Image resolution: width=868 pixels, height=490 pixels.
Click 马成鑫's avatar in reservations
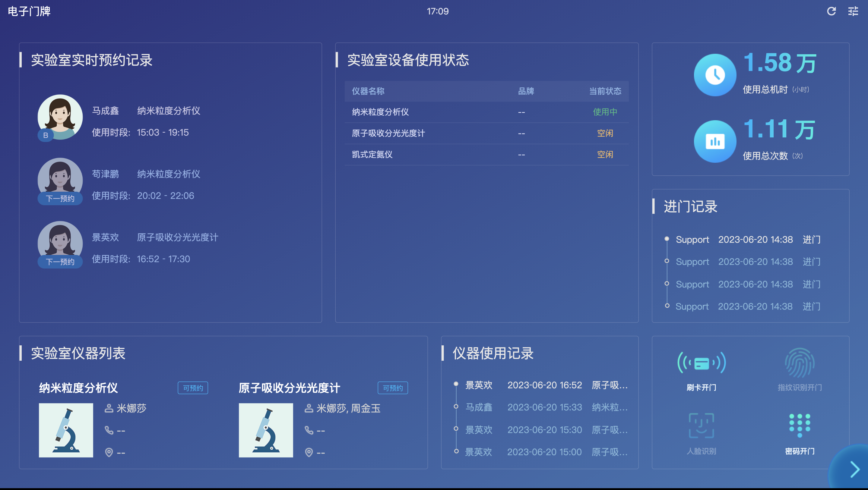[60, 117]
